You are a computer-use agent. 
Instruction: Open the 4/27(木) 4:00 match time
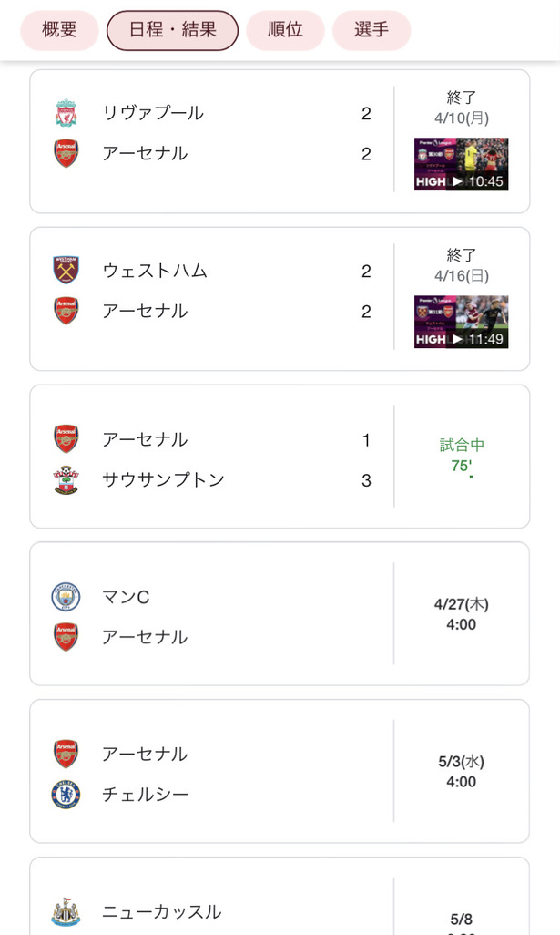462,614
